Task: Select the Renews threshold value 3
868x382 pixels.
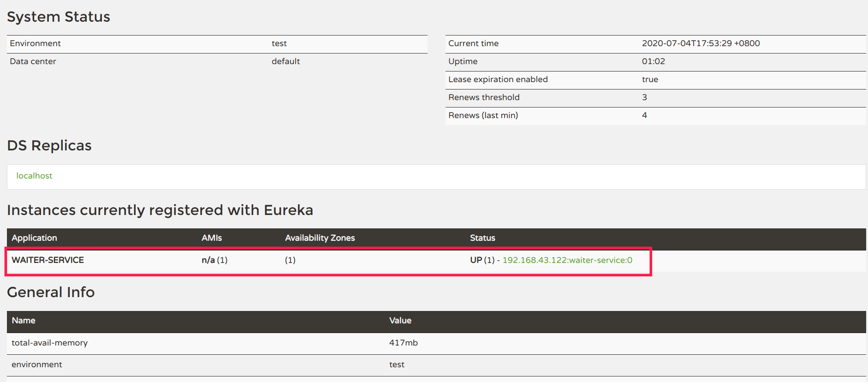Action: (x=644, y=97)
